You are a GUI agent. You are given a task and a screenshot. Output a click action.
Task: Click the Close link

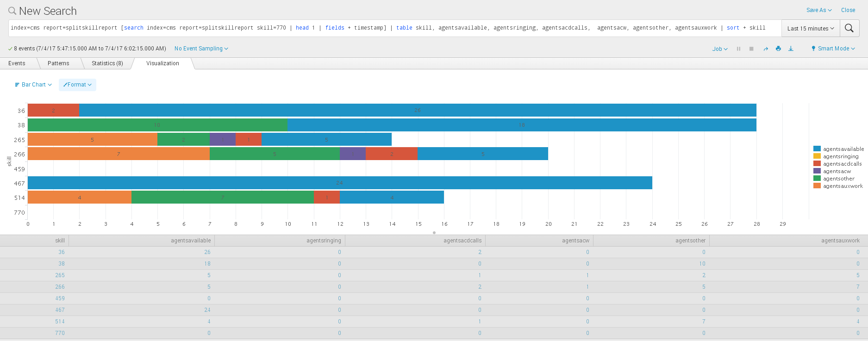coord(848,10)
